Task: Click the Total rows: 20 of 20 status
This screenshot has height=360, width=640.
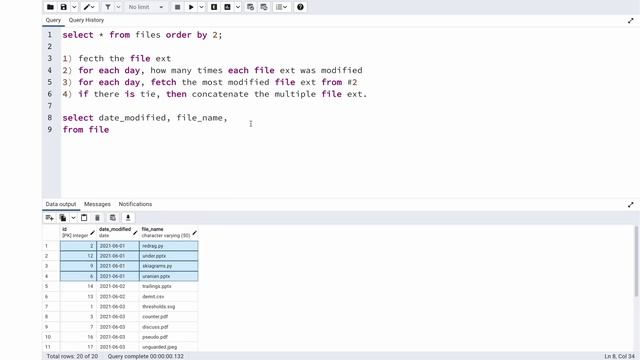Action: [x=72, y=356]
